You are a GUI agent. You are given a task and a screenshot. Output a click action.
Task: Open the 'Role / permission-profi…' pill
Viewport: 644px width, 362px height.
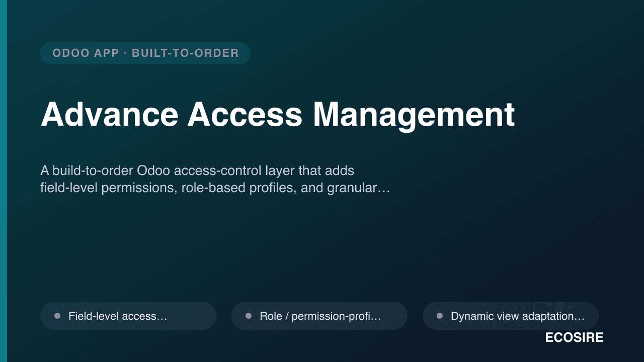319,316
